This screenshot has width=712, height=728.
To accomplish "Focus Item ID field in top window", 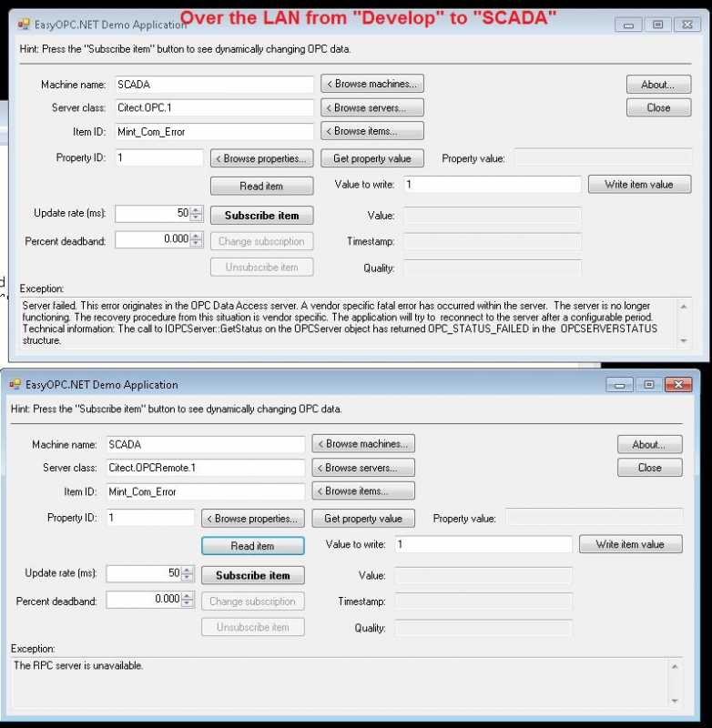I will tap(214, 132).
